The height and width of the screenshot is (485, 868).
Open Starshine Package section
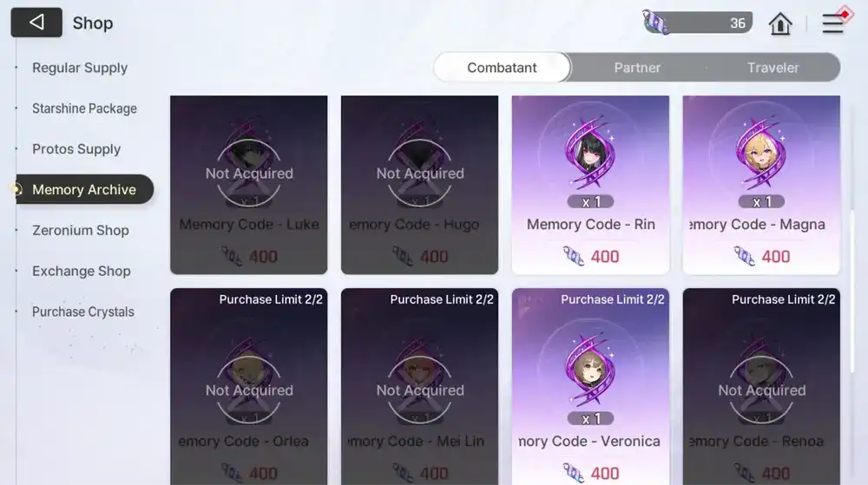tap(84, 108)
